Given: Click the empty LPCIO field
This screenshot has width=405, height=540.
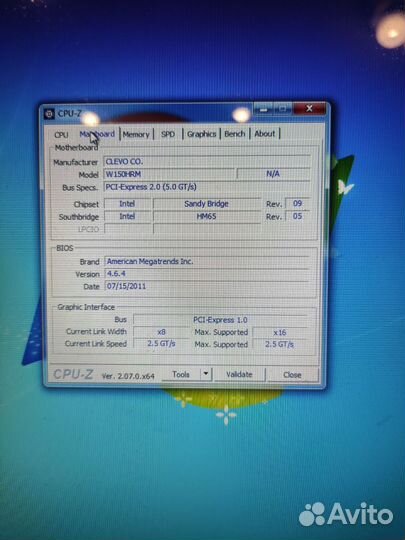Looking at the screenshot, I should (127, 229).
